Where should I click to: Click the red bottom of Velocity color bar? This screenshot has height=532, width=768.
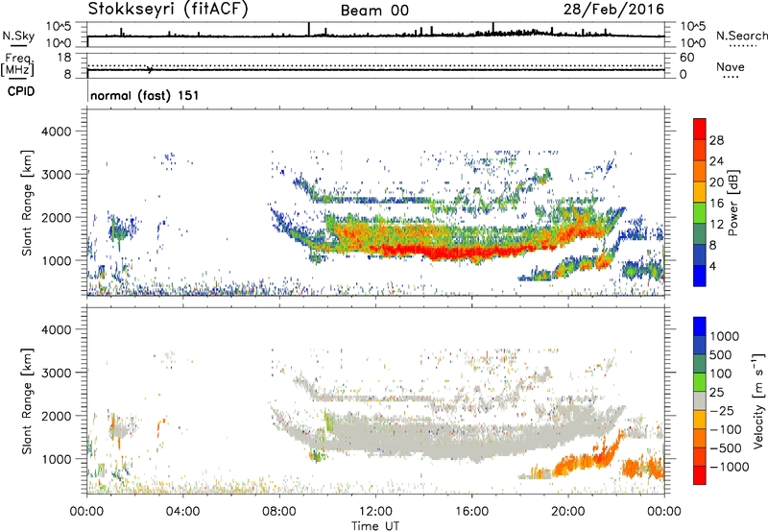point(700,475)
